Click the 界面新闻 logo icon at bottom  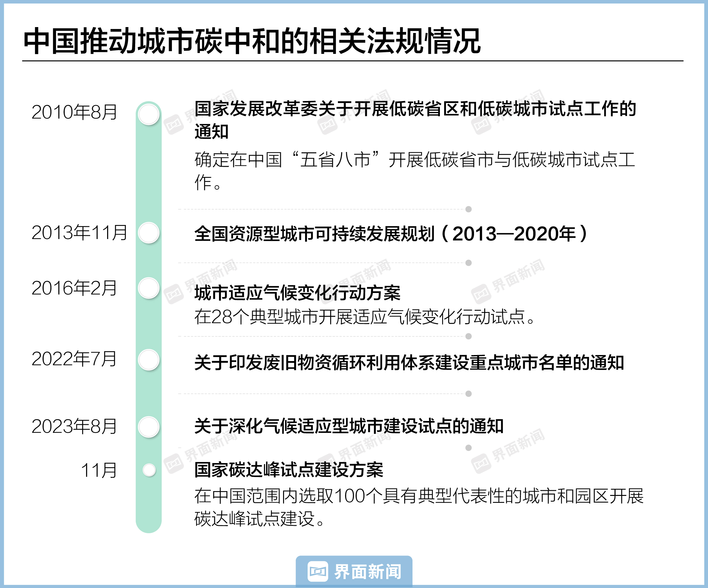(x=317, y=571)
